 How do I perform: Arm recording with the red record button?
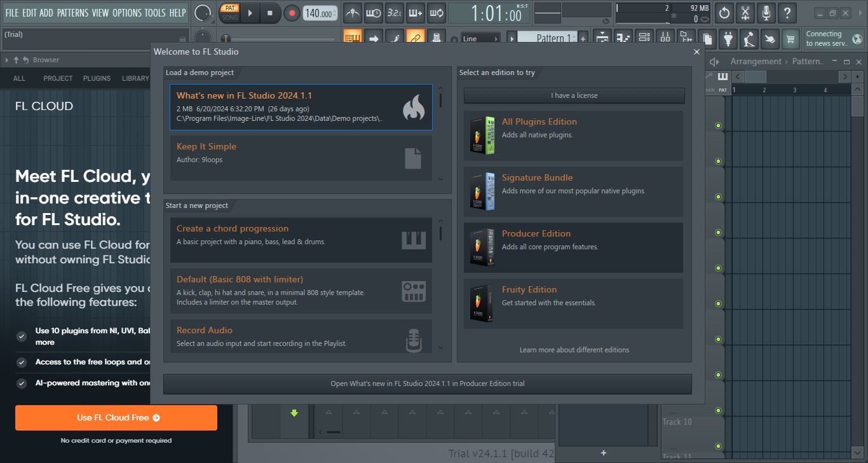point(292,13)
